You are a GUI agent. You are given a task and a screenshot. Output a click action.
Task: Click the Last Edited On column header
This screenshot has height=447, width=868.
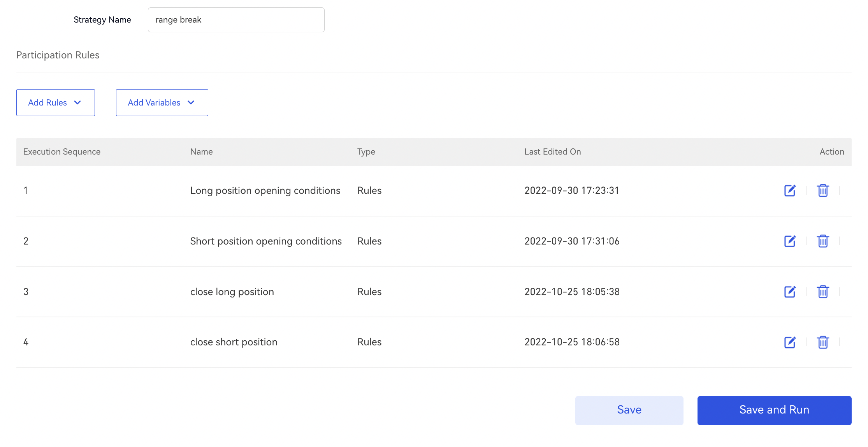552,152
